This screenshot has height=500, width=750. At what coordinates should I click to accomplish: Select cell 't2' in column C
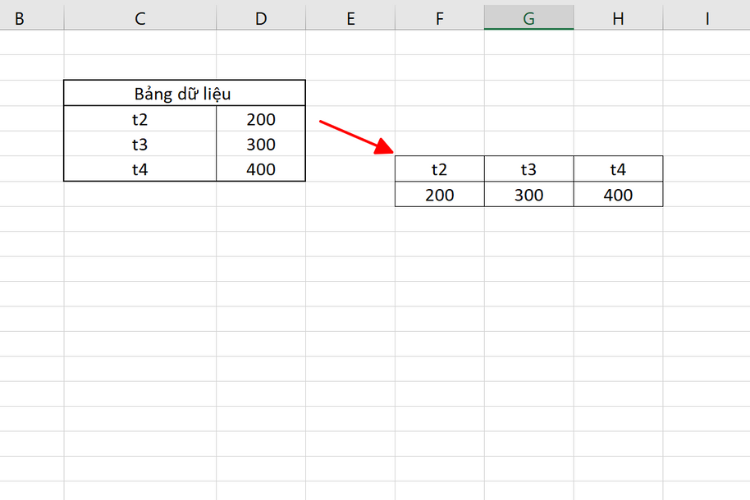pos(140,119)
